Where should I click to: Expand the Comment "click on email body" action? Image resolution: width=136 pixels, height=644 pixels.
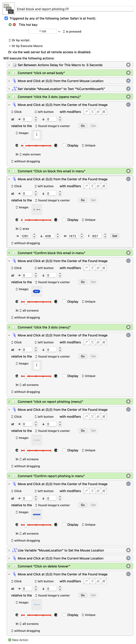9,73
